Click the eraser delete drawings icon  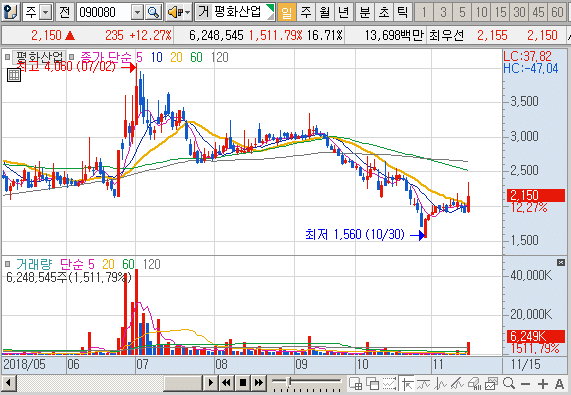[x=474, y=384]
